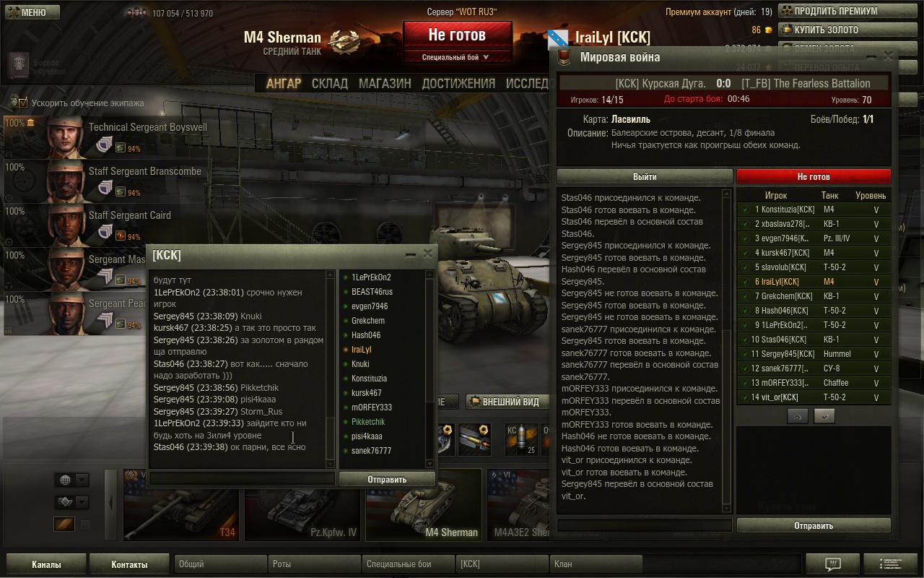
Task: Open the notifications speech-bubble icon in bottom bar
Action: point(832,564)
